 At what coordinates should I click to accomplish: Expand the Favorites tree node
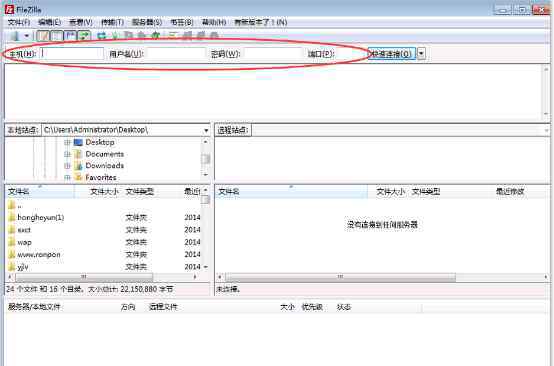pos(67,177)
